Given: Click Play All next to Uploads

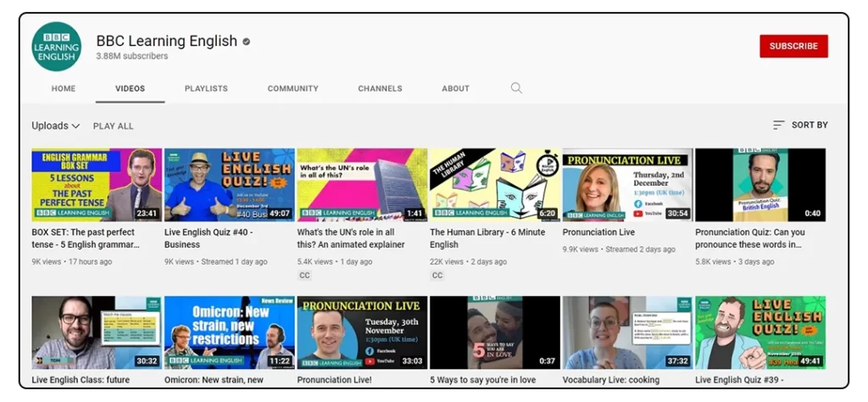Looking at the screenshot, I should coord(113,126).
